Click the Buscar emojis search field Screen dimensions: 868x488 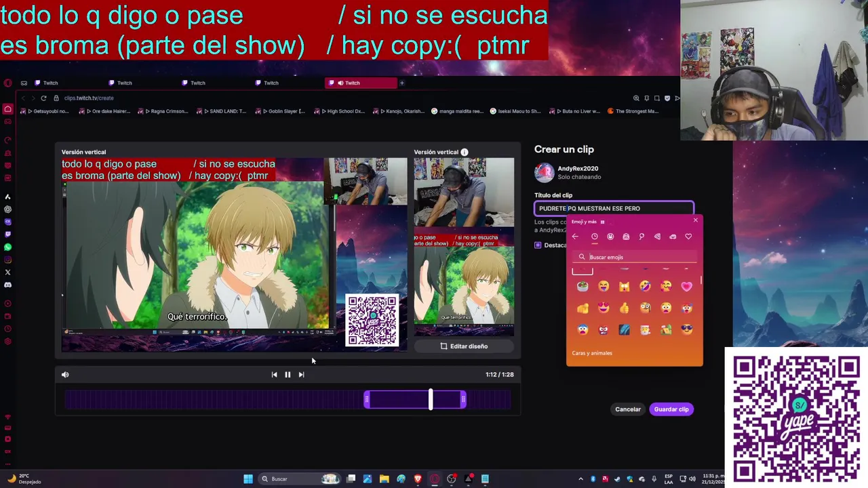pyautogui.click(x=635, y=257)
